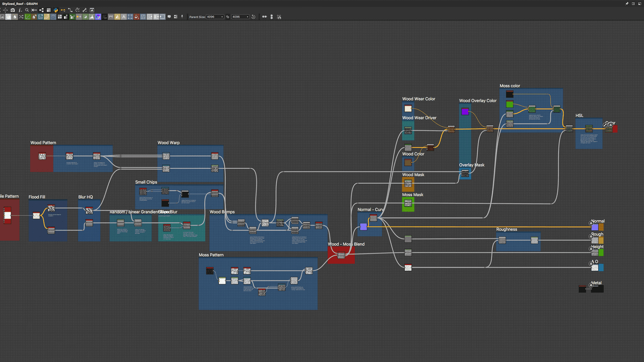
Task: Open the wrench tools icon
Action: (x=85, y=10)
